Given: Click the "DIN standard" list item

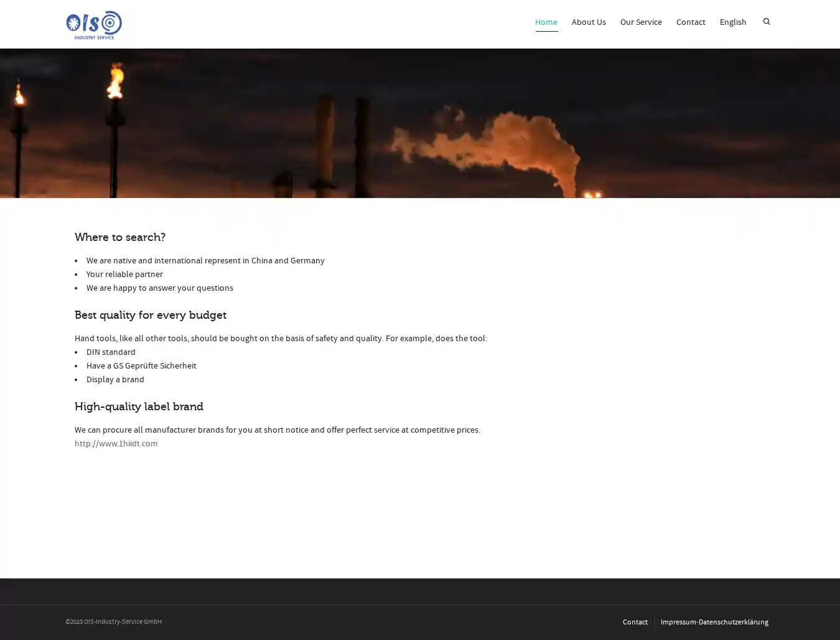Looking at the screenshot, I should click(x=111, y=352).
